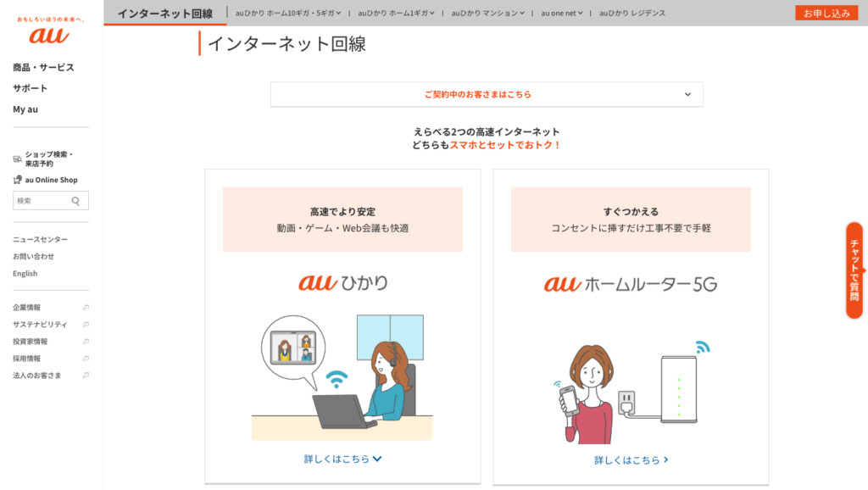Click the auひかり logo in the left card

[342, 283]
